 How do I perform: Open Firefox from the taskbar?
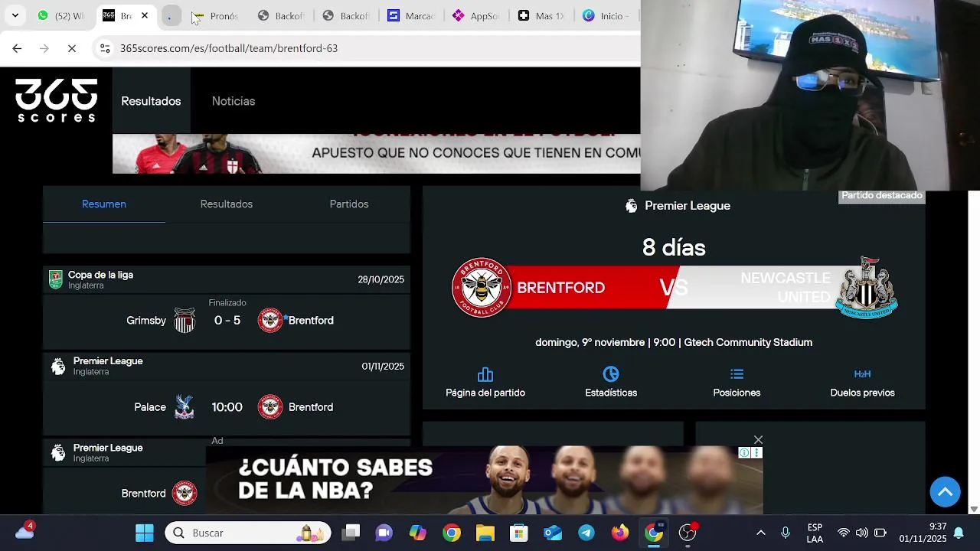click(620, 533)
